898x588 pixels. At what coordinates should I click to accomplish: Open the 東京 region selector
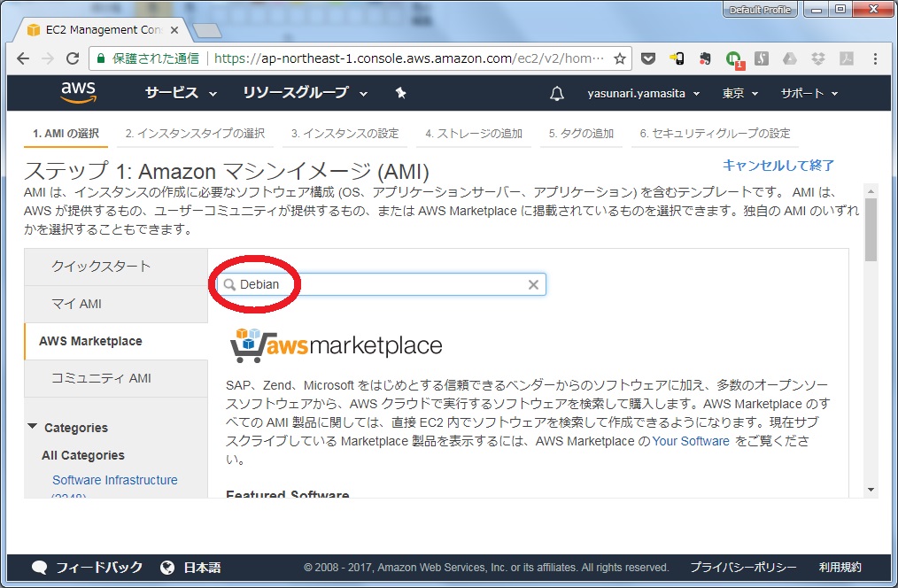740,93
